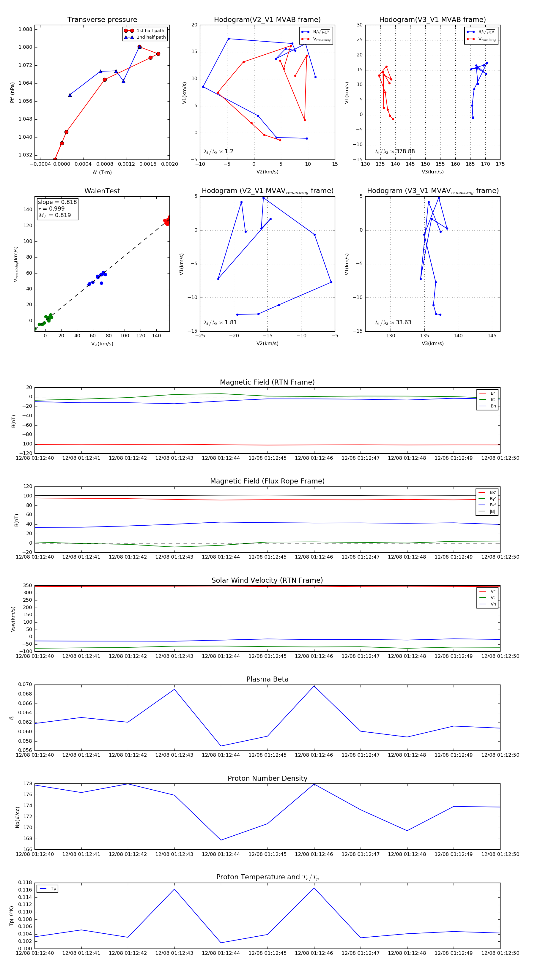Select the "Bz'" legend entry

pos(487,505)
